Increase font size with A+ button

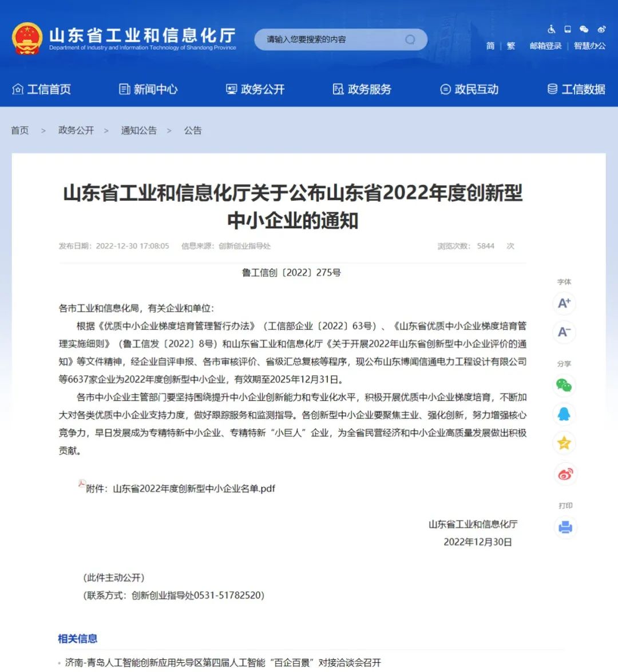tap(564, 303)
